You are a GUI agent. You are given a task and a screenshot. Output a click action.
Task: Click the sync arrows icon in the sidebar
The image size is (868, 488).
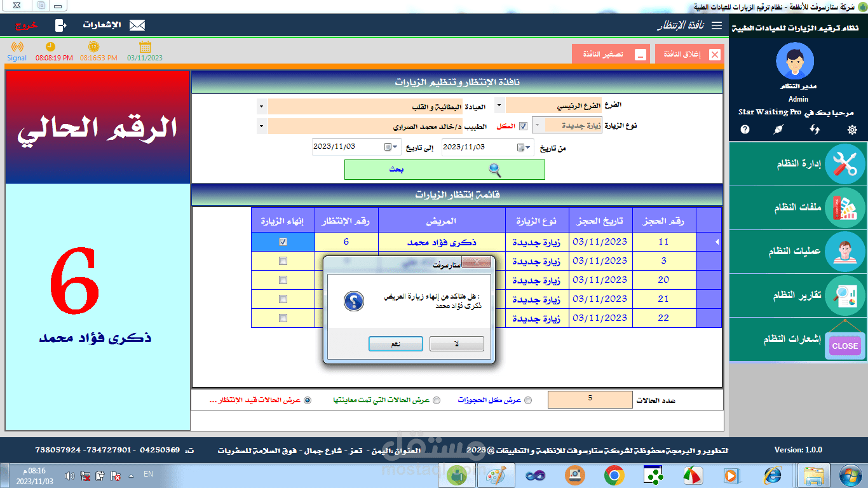click(816, 130)
